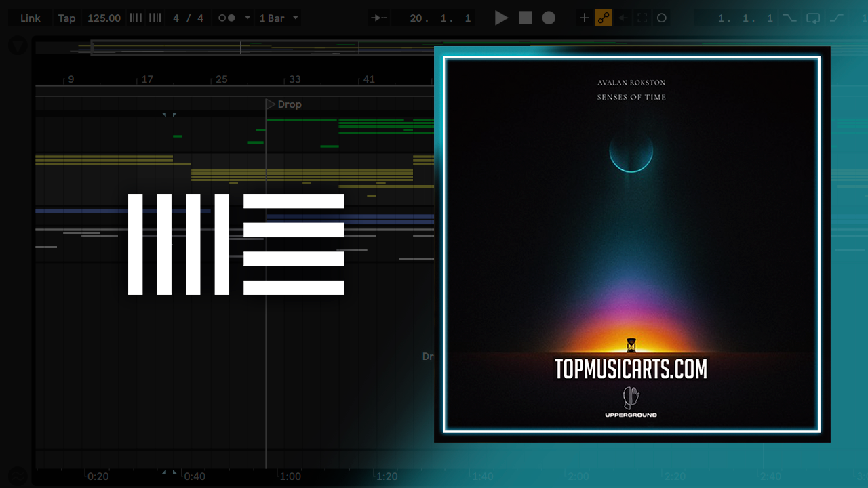Click the 125.00 tempo field
868x488 pixels.
pos(104,18)
